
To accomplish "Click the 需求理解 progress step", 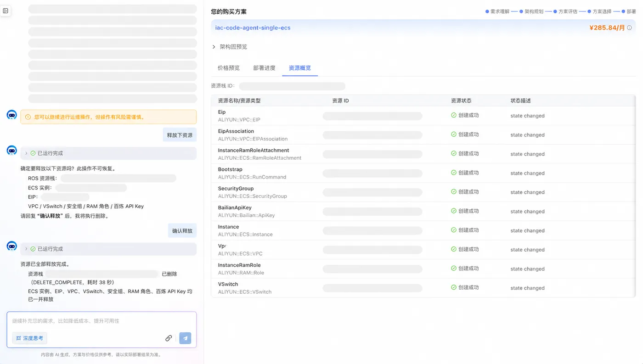I will [x=497, y=11].
